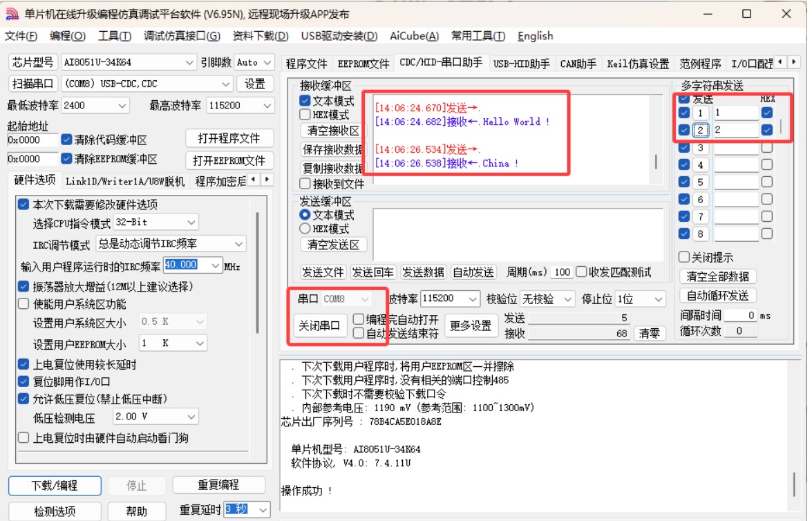
Task: Open the 文件(F) menu
Action: (x=21, y=36)
